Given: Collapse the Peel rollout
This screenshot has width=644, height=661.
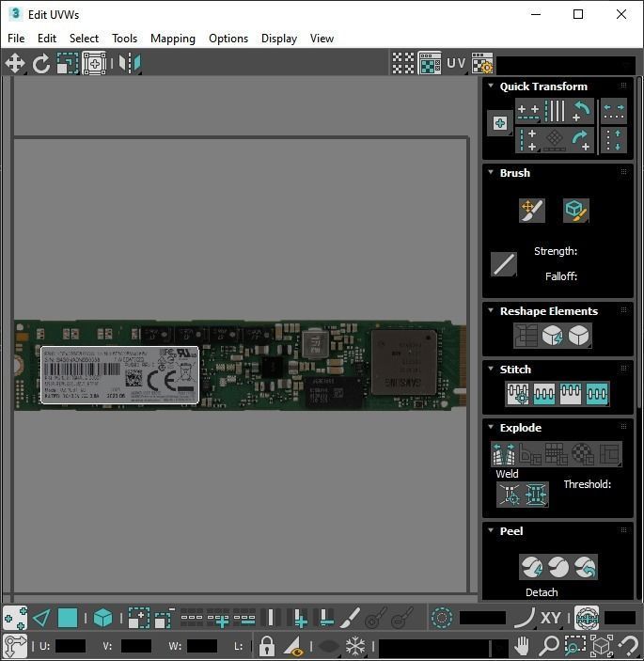Looking at the screenshot, I should 491,530.
